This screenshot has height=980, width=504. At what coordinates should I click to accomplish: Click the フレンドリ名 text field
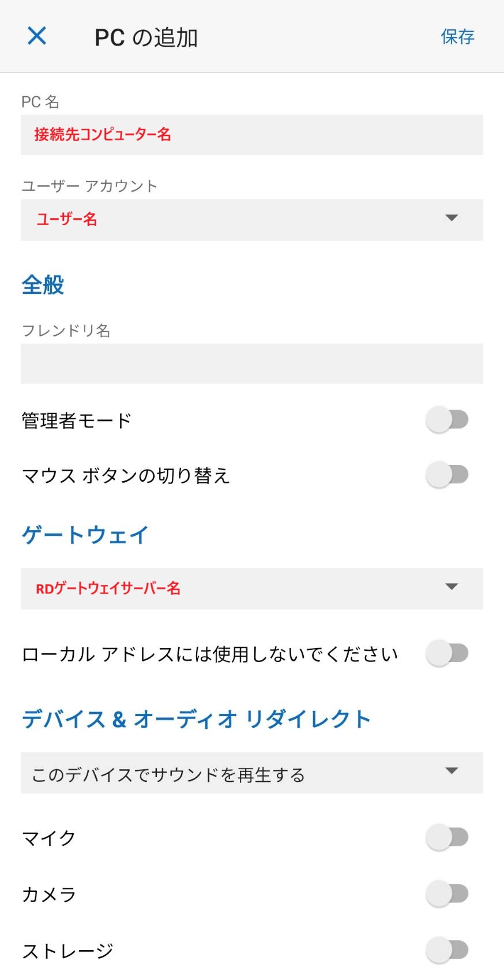[x=251, y=364]
